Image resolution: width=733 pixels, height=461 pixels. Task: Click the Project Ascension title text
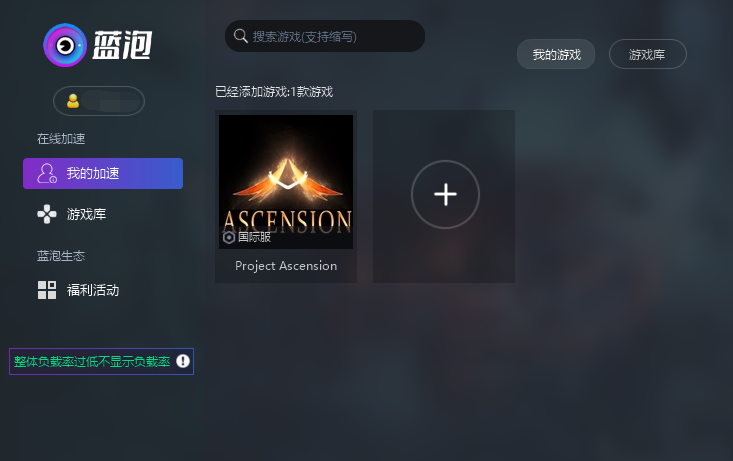[x=286, y=266]
